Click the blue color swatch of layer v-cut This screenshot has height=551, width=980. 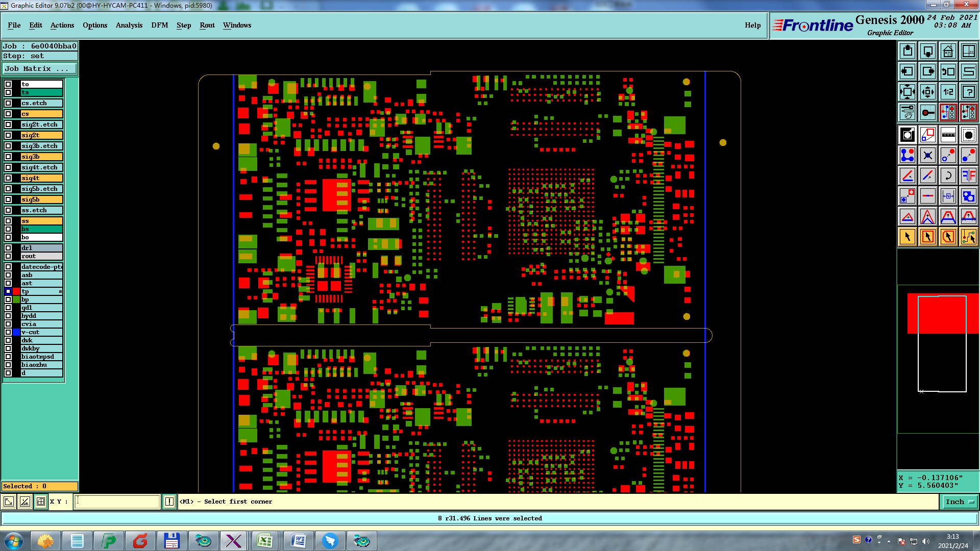[x=16, y=332]
